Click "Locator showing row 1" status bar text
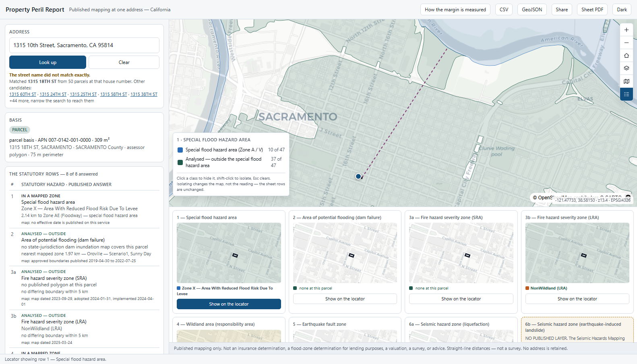Screen dimensions: 637x364 (56, 359)
